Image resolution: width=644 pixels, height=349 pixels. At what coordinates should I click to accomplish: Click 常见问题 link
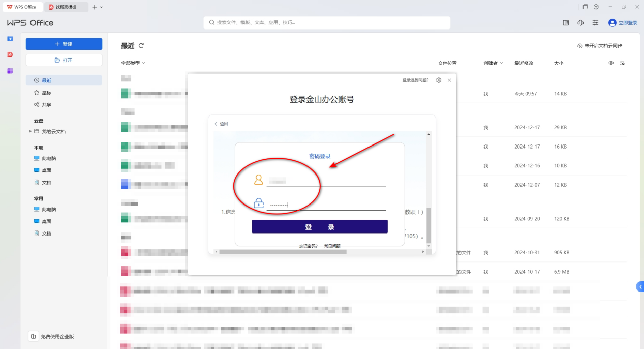(x=332, y=246)
